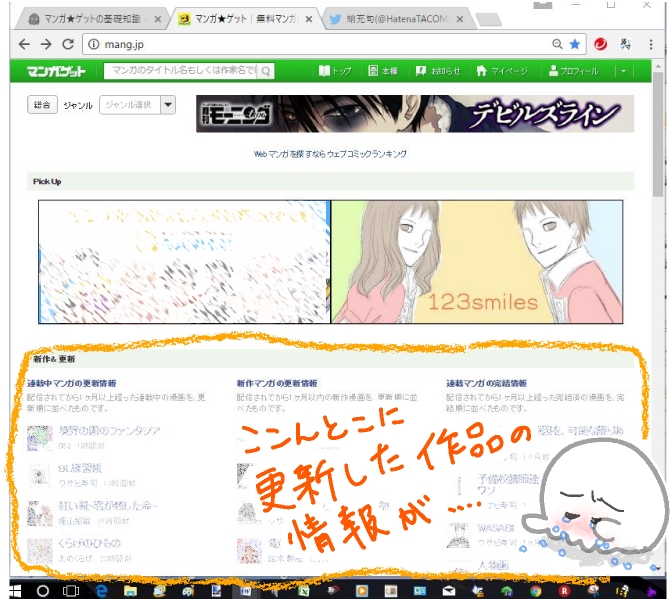Click the thumbnail next to くらげのひもの
This screenshot has height=599, width=672.
coord(39,551)
